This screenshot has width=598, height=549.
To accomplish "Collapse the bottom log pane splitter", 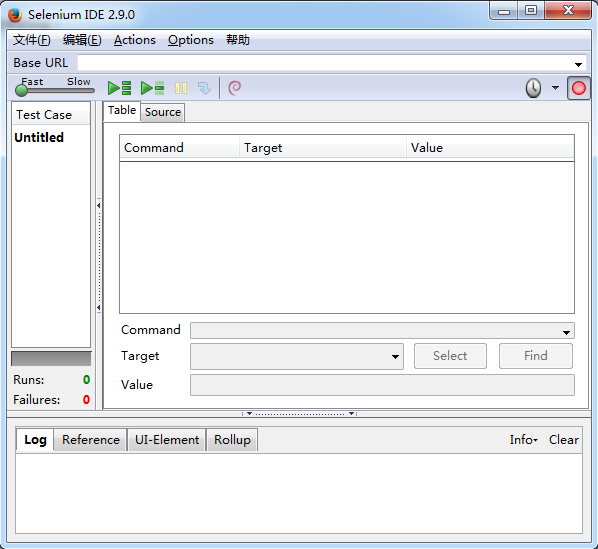I will [299, 414].
